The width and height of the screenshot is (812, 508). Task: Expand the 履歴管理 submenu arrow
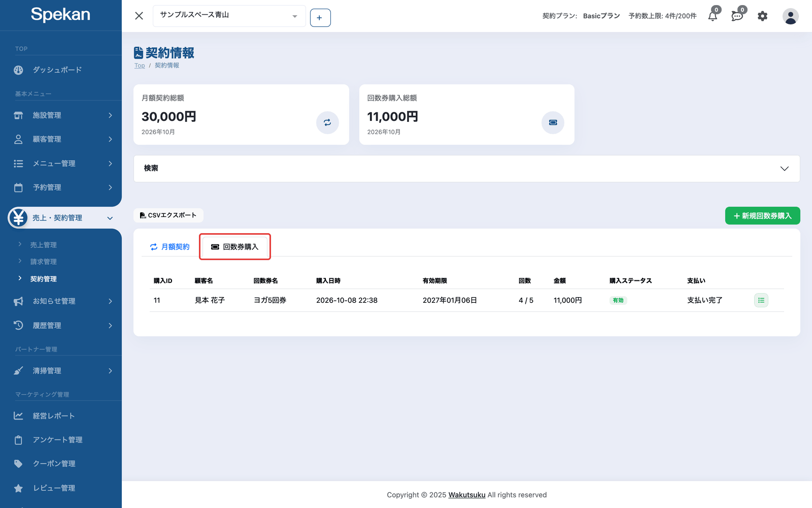110,326
